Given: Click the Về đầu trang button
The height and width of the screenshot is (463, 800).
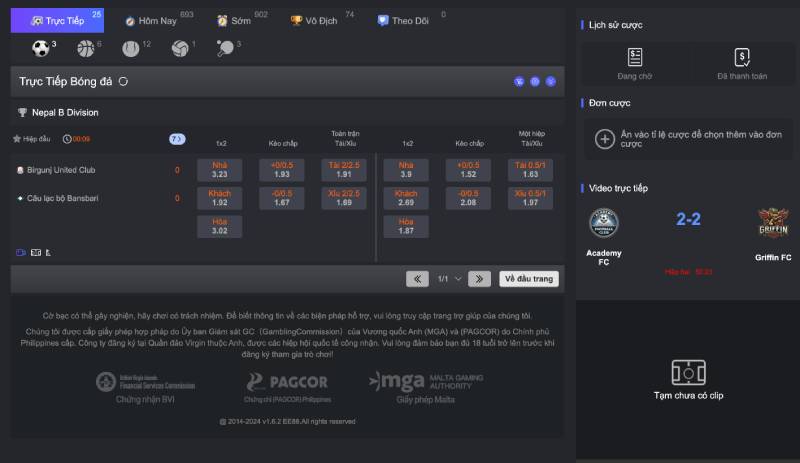Looking at the screenshot, I should pos(528,279).
